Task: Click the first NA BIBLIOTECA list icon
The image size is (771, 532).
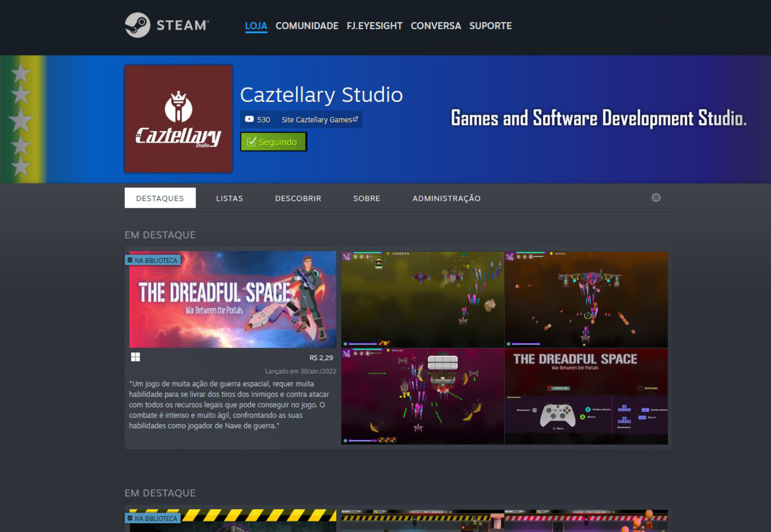Action: (130, 260)
